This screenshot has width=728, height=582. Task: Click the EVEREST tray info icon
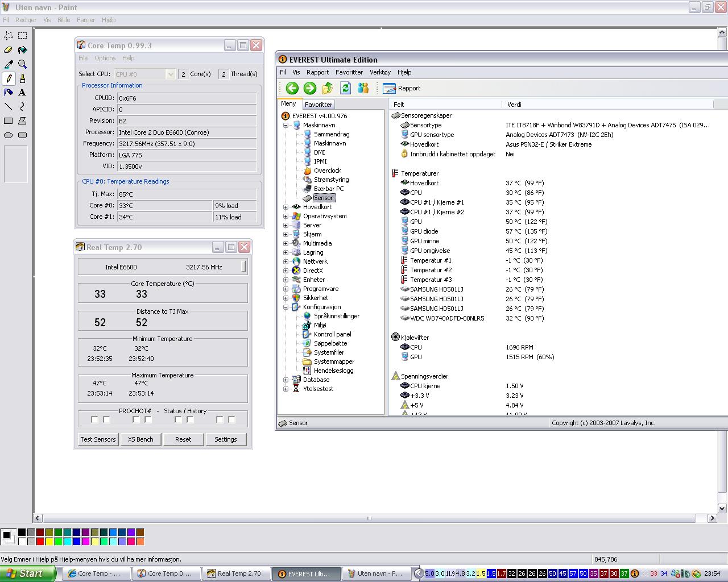[x=635, y=573]
